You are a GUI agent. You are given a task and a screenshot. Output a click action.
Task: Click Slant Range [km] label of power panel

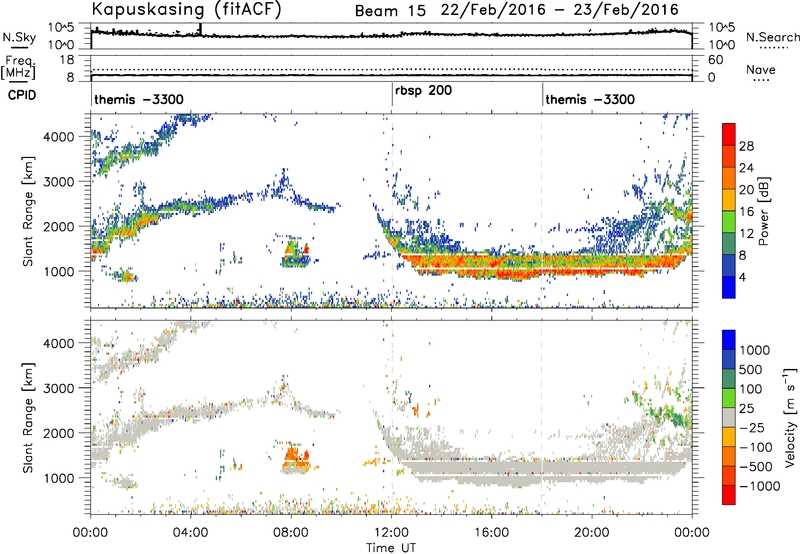point(28,211)
